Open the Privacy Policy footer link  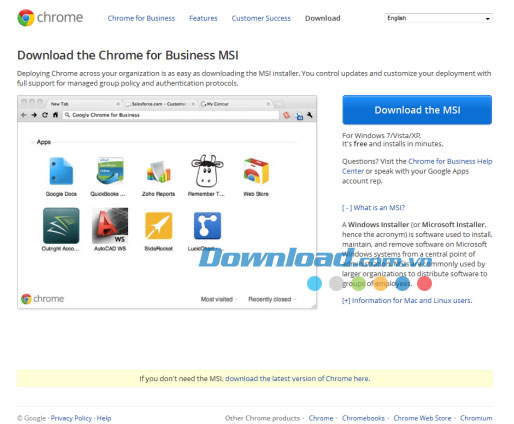71,418
